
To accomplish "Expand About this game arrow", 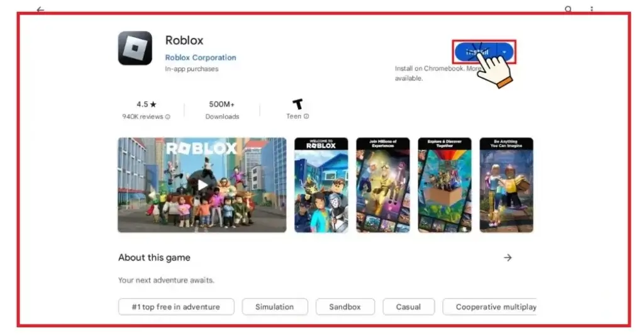I will (x=508, y=257).
